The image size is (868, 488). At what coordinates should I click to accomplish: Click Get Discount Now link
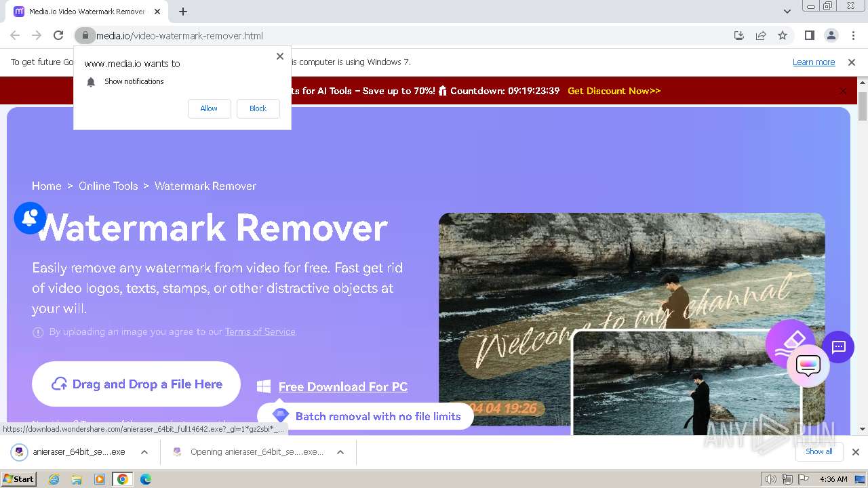(x=614, y=91)
